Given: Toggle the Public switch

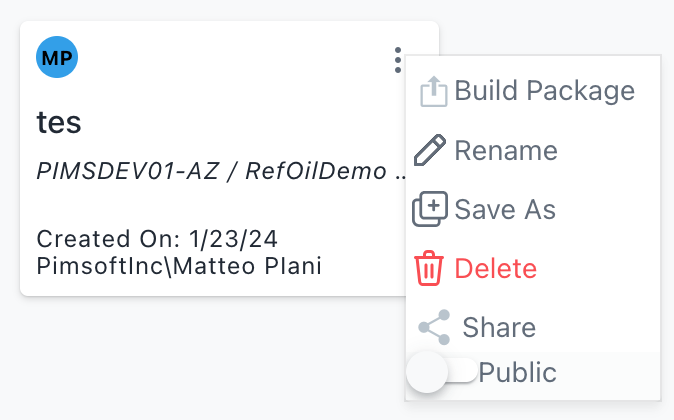Looking at the screenshot, I should [x=441, y=372].
